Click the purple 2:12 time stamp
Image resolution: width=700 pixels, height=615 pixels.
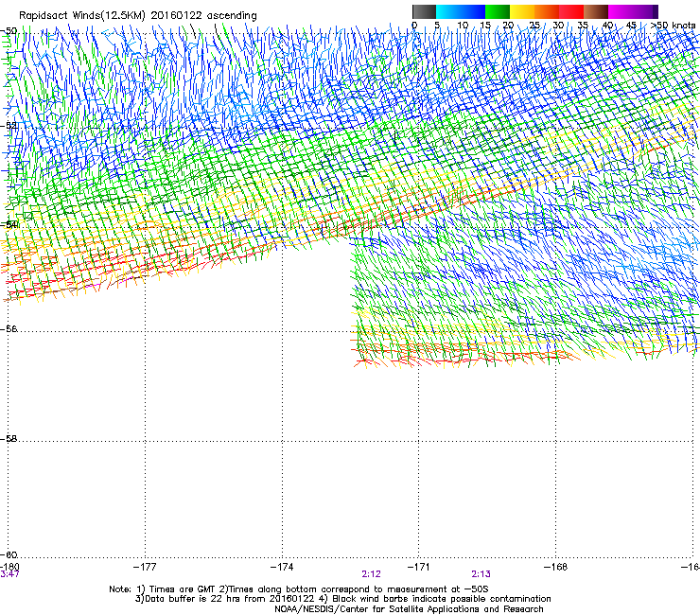coord(372,574)
